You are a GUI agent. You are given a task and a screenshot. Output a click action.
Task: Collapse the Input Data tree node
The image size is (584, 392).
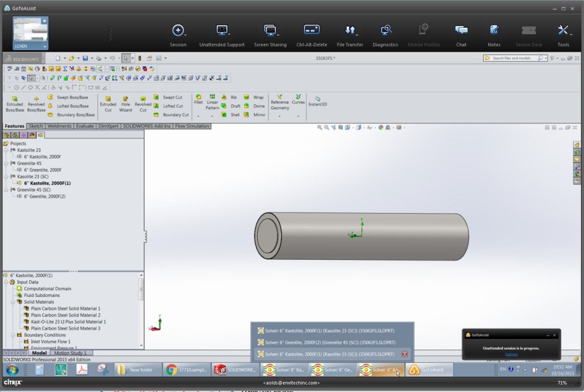[x=6, y=282]
